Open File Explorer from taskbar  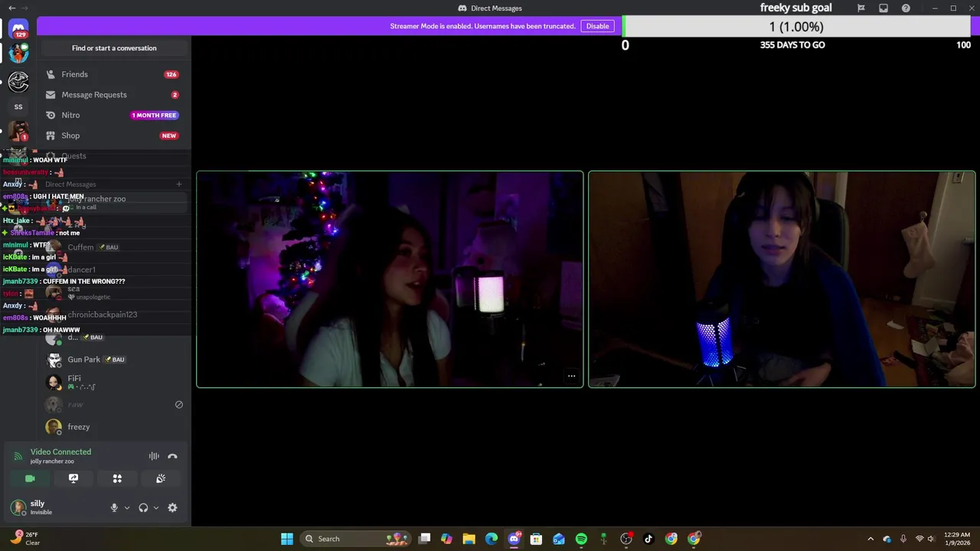pos(469,539)
